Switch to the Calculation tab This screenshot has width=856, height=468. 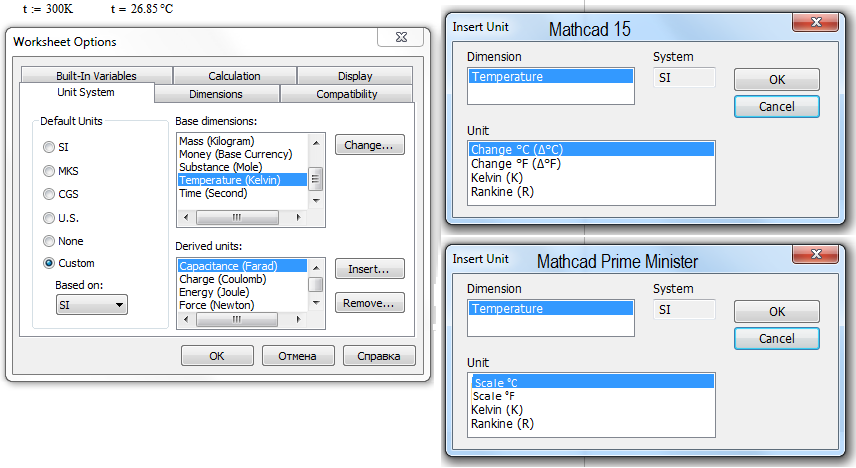(x=234, y=75)
